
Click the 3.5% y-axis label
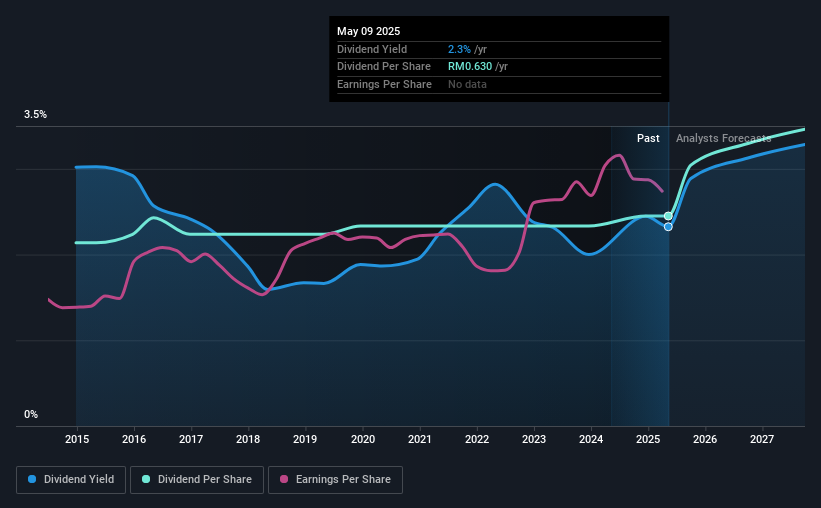[x=35, y=114]
